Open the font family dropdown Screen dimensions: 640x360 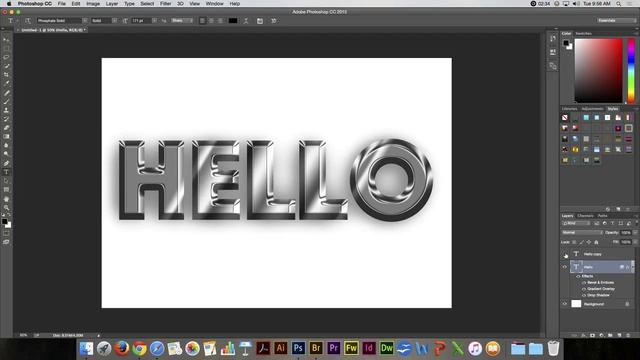tap(84, 21)
